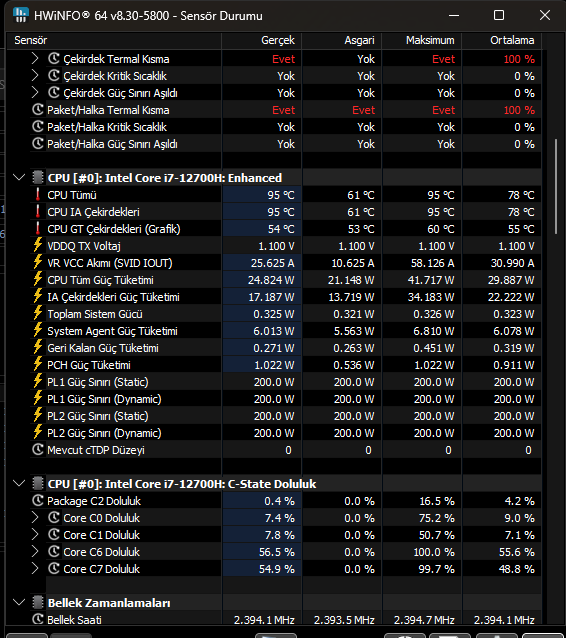This screenshot has height=638, width=566.
Task: Expand the Çekirdek Güç Sınırı Aşıldı row
Action: [x=35, y=93]
